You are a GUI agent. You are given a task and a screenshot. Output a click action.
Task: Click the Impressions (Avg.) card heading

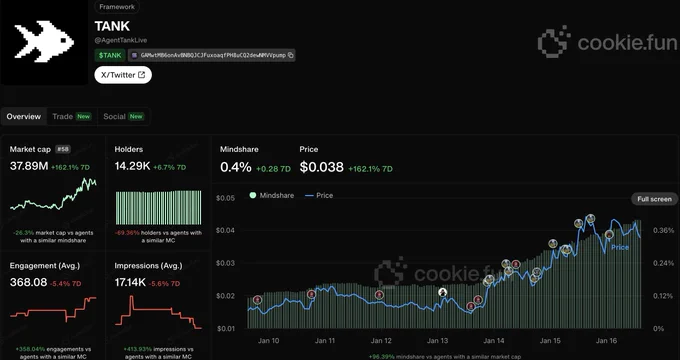point(148,265)
